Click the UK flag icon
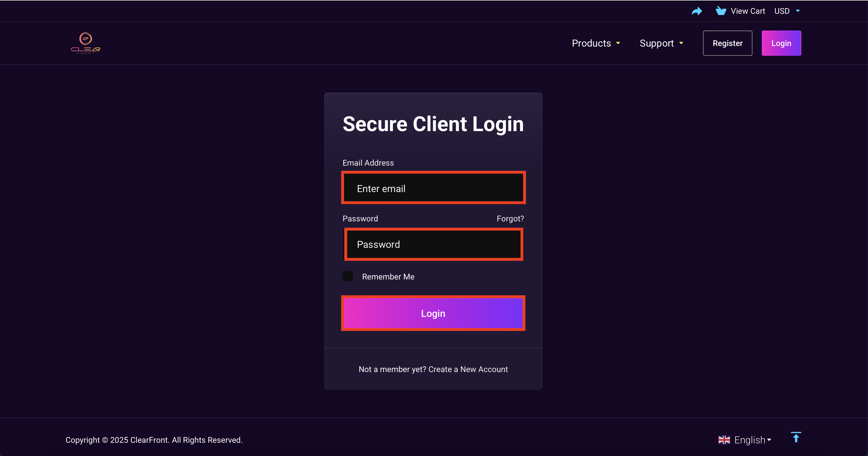This screenshot has width=868, height=456. (724, 440)
